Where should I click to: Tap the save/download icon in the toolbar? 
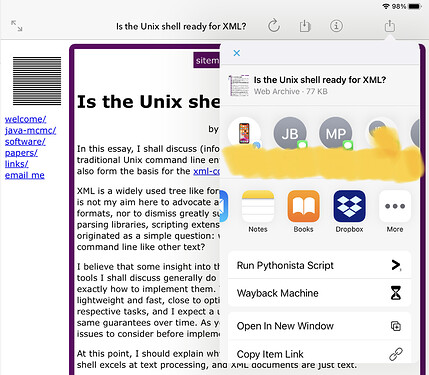pyautogui.click(x=305, y=26)
